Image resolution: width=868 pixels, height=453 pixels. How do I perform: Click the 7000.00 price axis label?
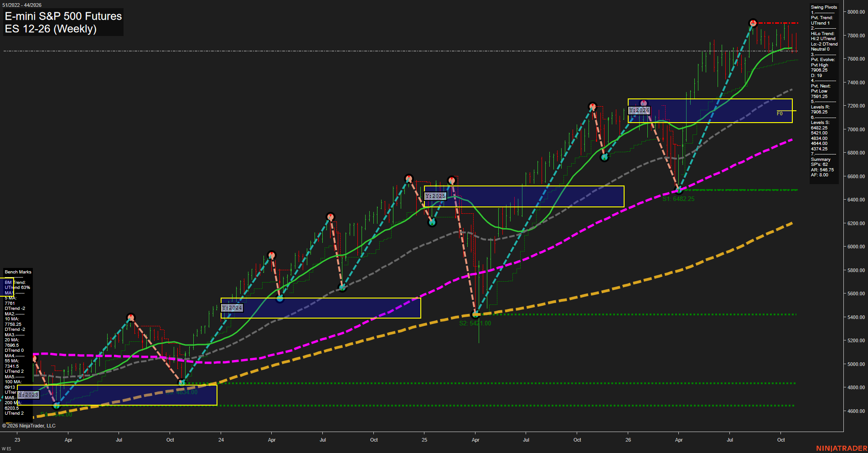856,129
